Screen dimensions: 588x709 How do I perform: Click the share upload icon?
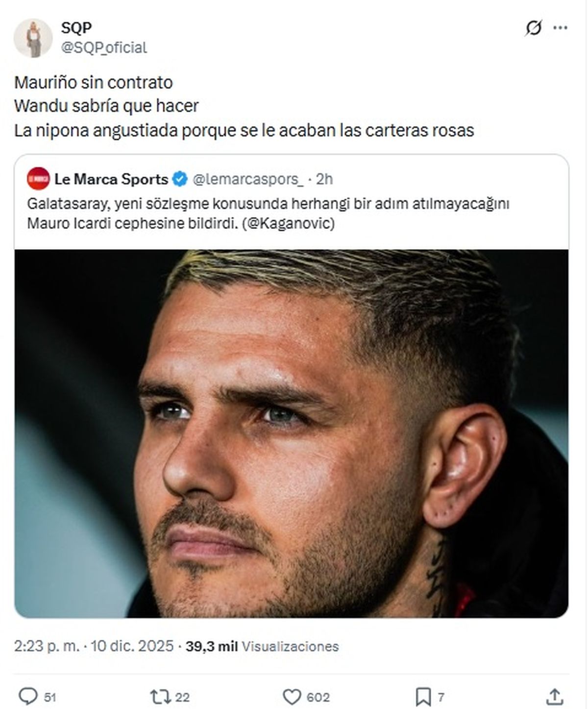[554, 696]
